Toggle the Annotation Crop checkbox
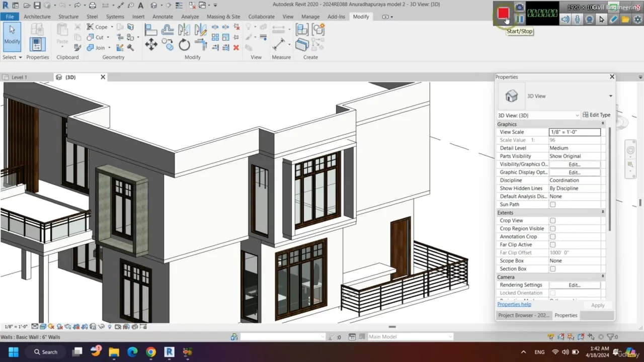Image resolution: width=644 pixels, height=362 pixels. 552,237
